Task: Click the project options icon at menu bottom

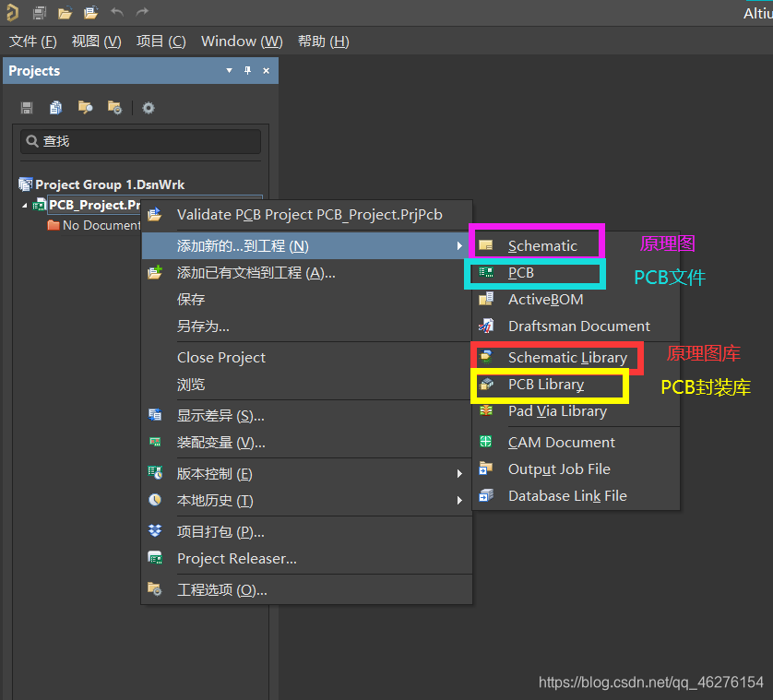Action: coord(155,588)
